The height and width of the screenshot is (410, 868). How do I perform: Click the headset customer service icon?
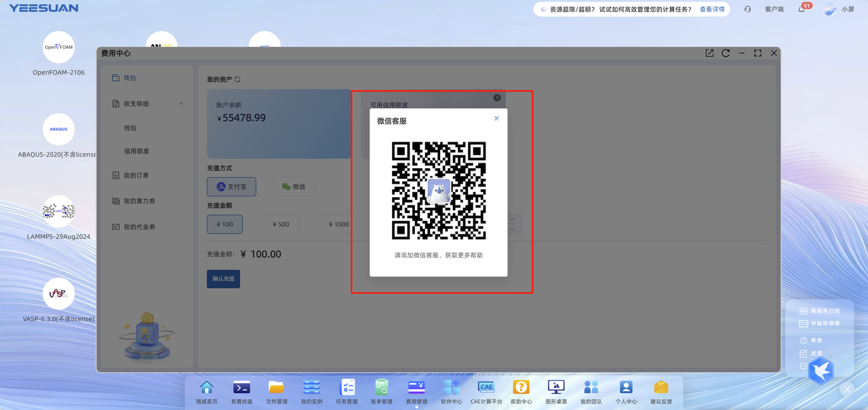tap(747, 9)
